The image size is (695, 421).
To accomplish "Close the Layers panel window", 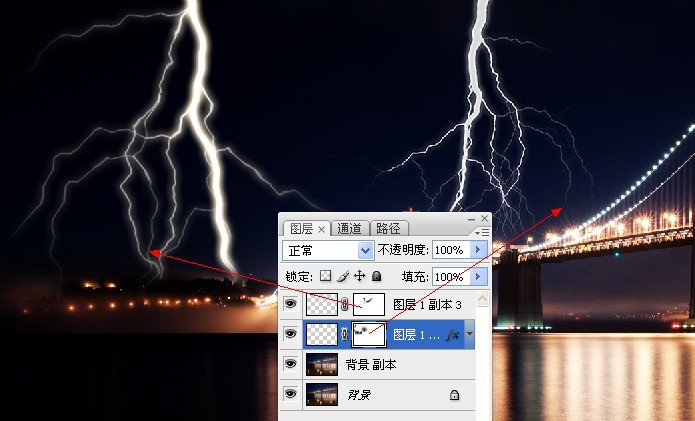I will click(x=484, y=218).
